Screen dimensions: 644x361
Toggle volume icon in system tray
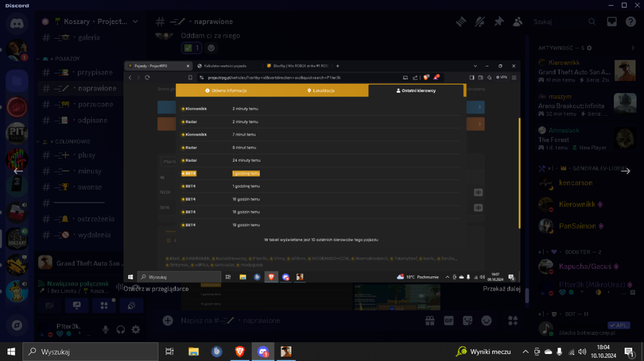click(x=582, y=351)
